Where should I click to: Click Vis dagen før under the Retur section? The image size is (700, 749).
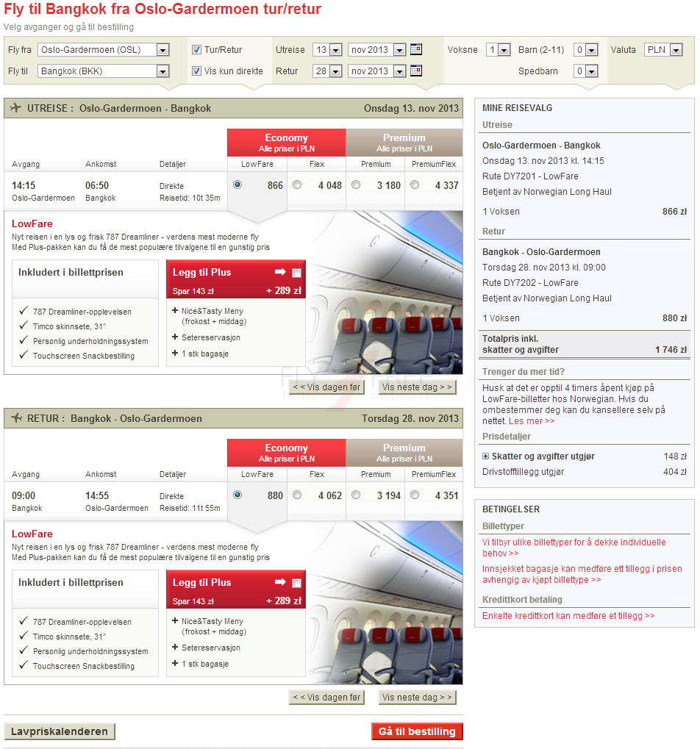[326, 697]
